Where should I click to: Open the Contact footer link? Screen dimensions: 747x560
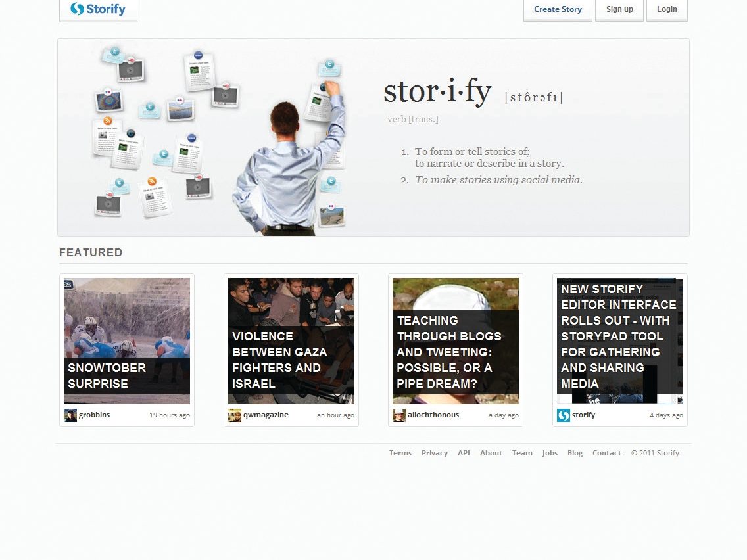click(606, 453)
